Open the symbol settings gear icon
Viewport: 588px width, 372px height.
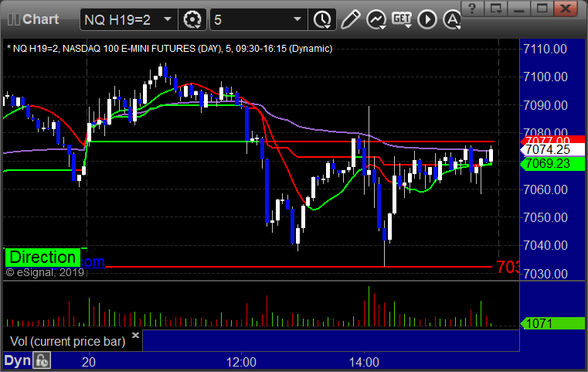click(192, 19)
